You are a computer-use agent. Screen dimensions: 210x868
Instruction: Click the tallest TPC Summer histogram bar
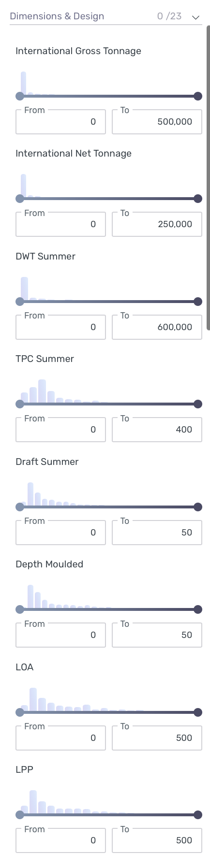pos(42,391)
